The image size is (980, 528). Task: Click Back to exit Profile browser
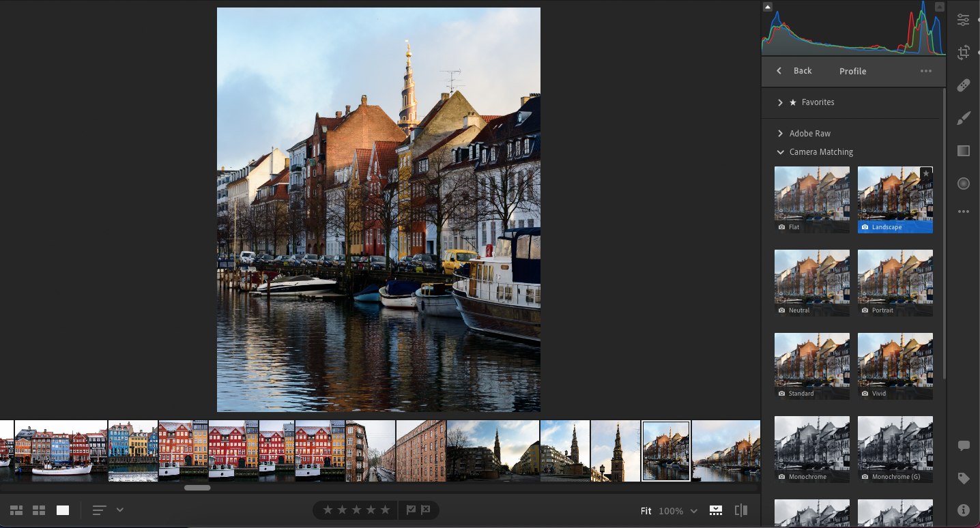pyautogui.click(x=795, y=71)
